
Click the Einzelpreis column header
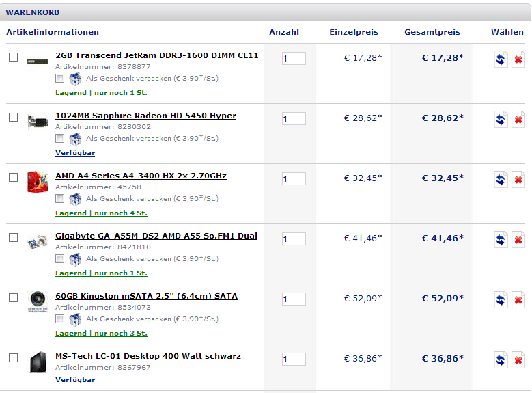click(x=354, y=32)
